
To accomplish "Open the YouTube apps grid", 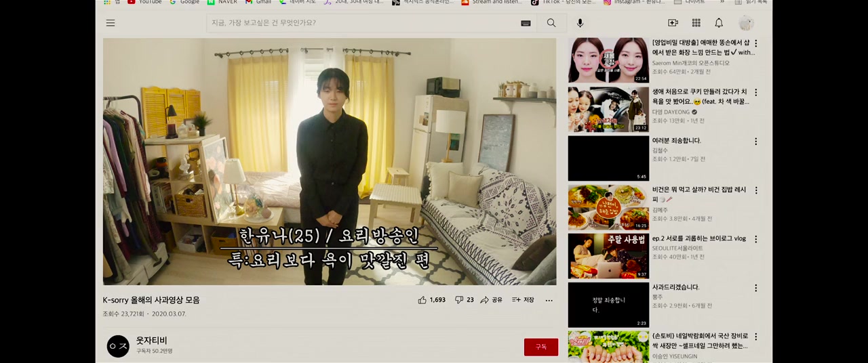I will (696, 23).
